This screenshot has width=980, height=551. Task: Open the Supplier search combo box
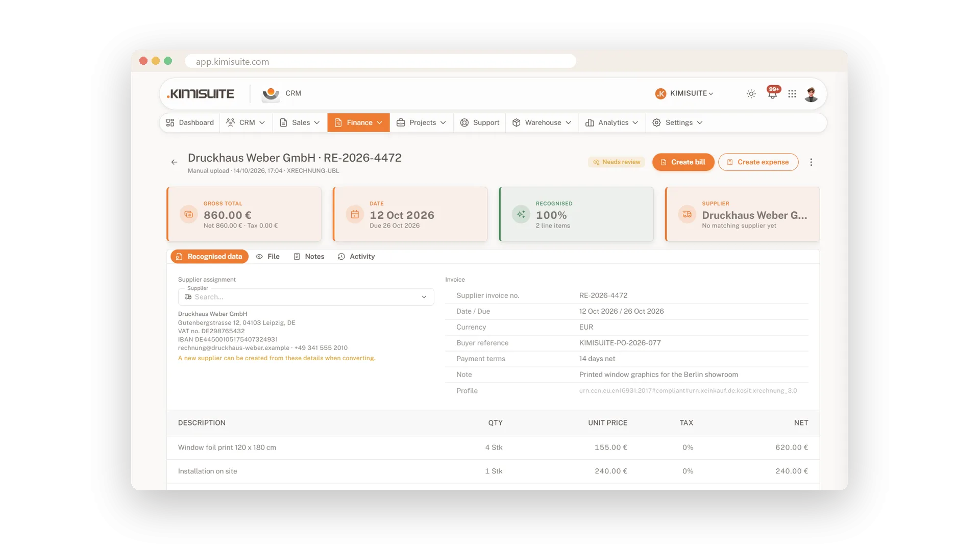click(x=306, y=297)
